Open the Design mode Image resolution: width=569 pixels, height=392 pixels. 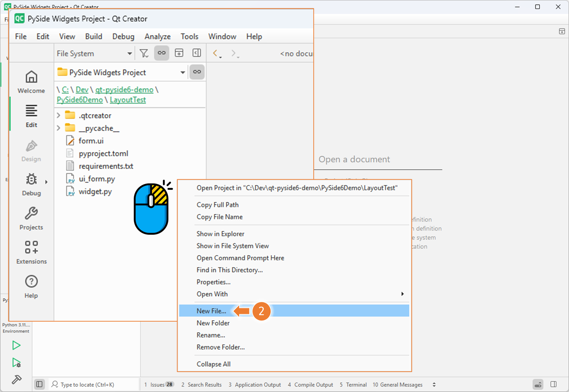31,151
